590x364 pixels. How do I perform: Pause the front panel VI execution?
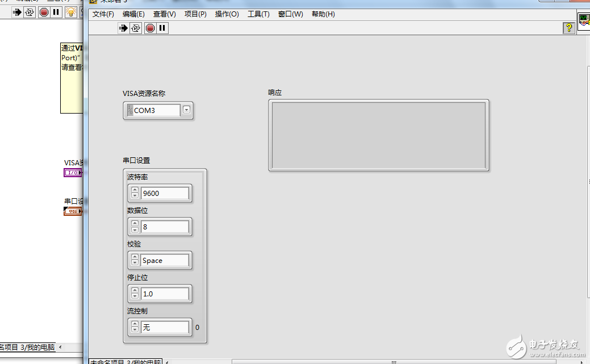pyautogui.click(x=162, y=28)
